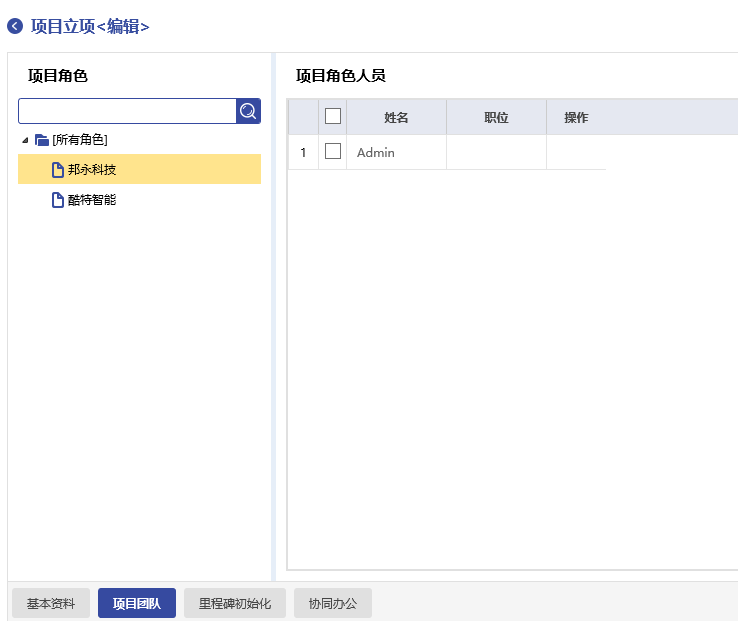Focus the 项目角色 search input field

point(127,111)
